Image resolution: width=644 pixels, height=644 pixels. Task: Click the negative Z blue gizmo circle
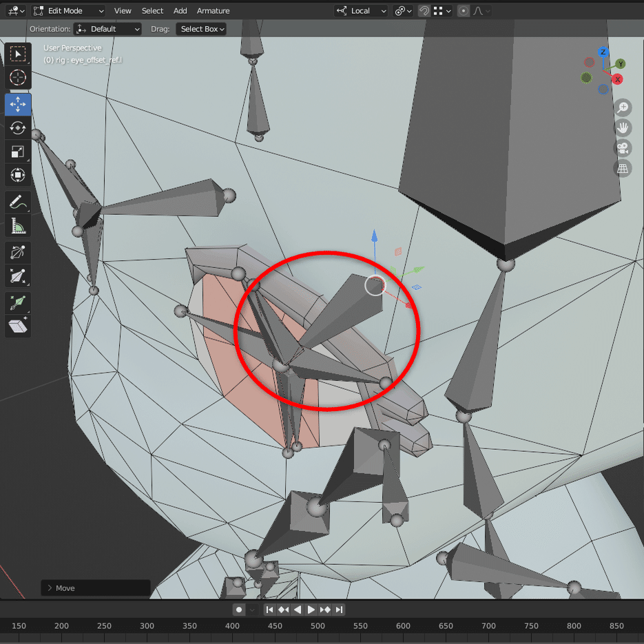[x=603, y=89]
